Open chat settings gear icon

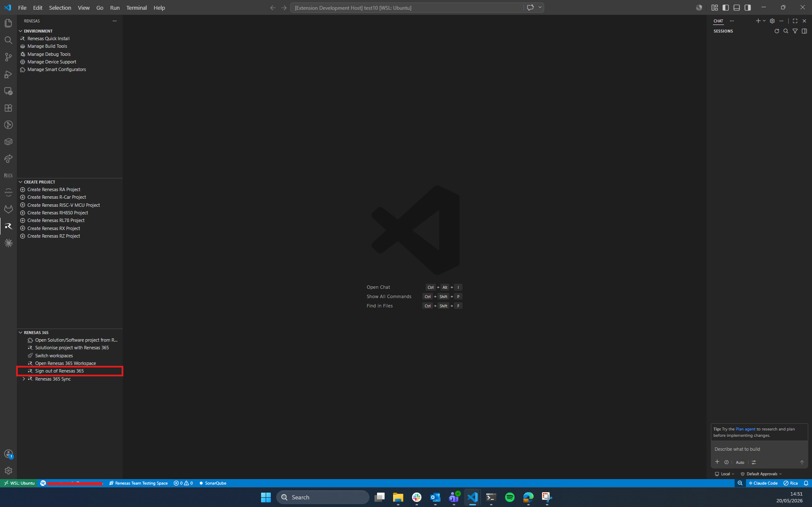point(772,21)
